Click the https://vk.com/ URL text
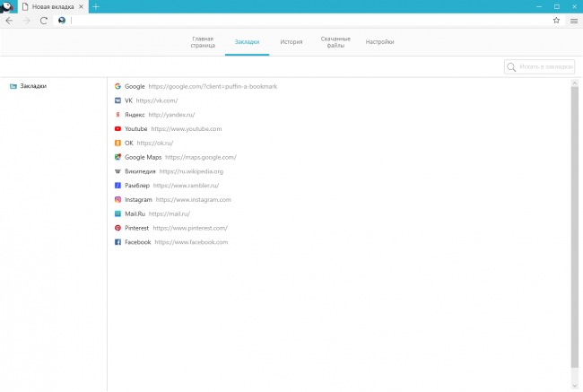The height and width of the screenshot is (392, 583). (157, 100)
